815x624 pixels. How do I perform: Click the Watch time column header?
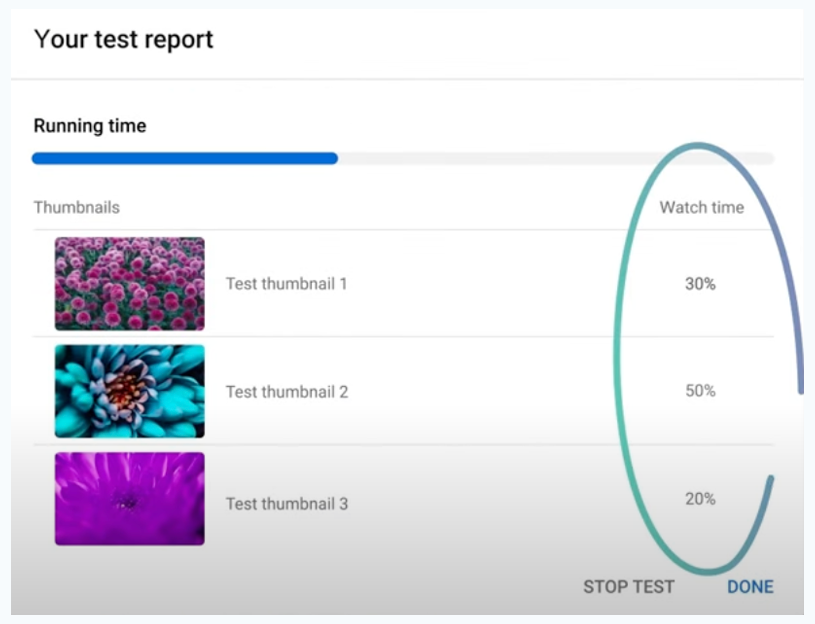pos(701,208)
